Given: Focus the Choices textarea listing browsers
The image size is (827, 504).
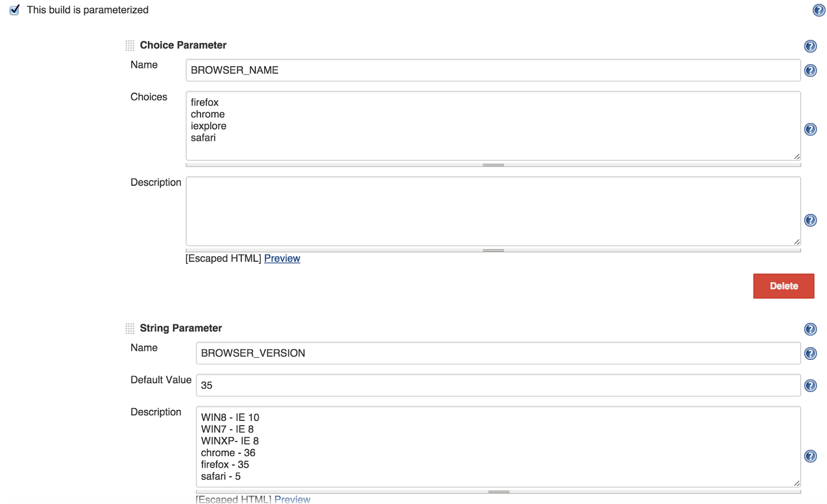Looking at the screenshot, I should [493, 126].
